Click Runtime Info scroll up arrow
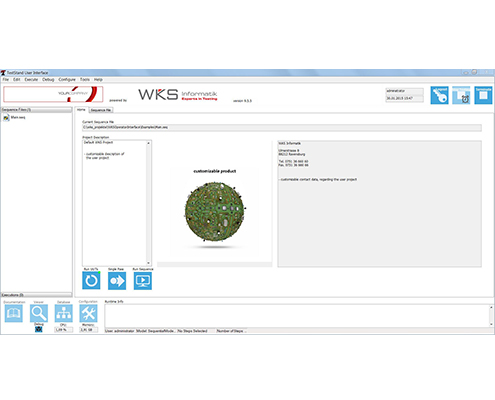 (491, 307)
